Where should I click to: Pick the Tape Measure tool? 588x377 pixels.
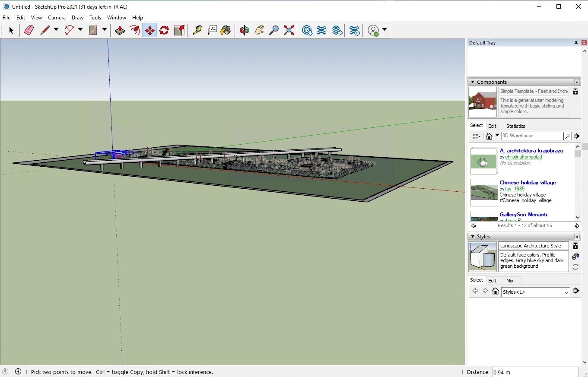197,30
